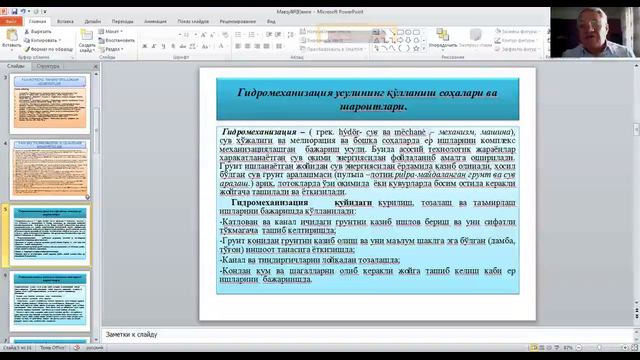The height and width of the screenshot is (360, 640).
Task: Click into Заметки к слайду notes field
Action: point(367,334)
